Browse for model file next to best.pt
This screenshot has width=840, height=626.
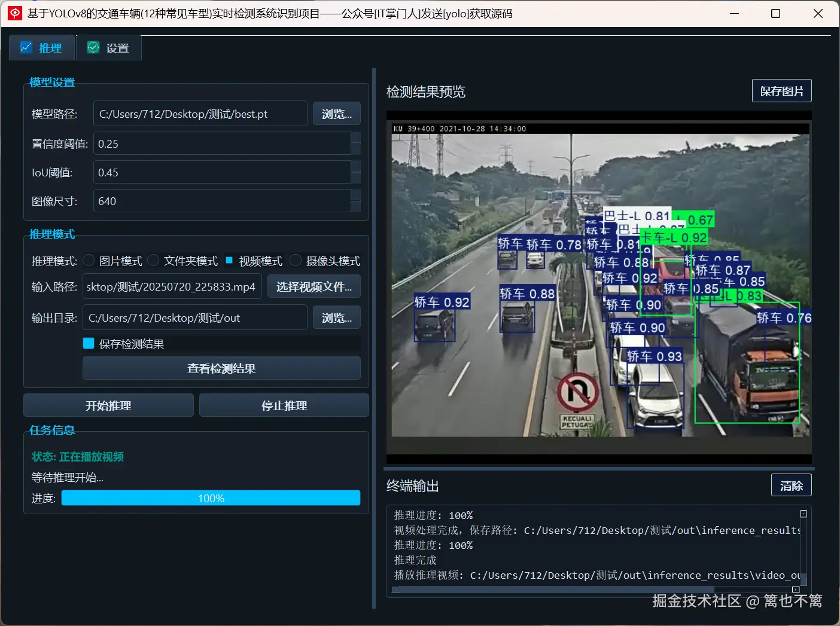click(x=337, y=114)
